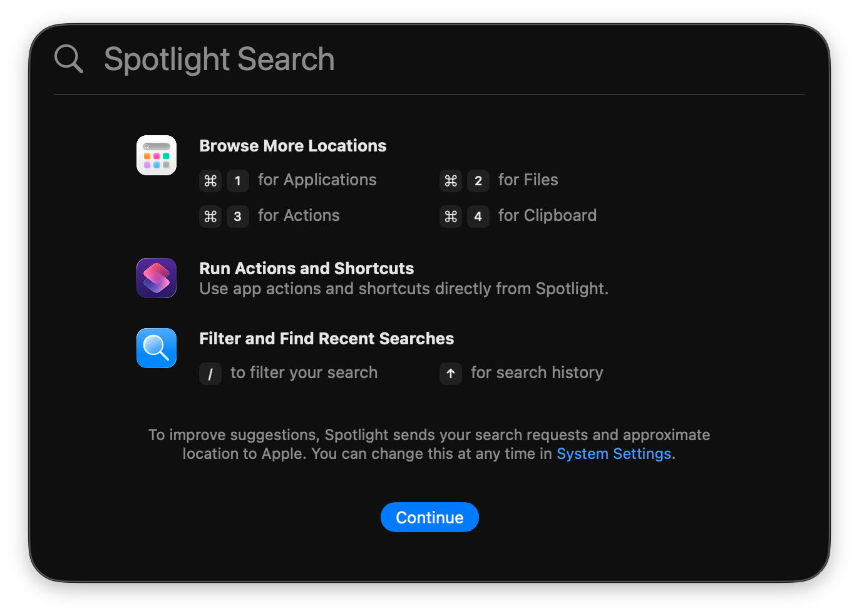Viewport: 859px width, 616px height.
Task: Click the 2 key badge for Files
Action: pos(478,181)
